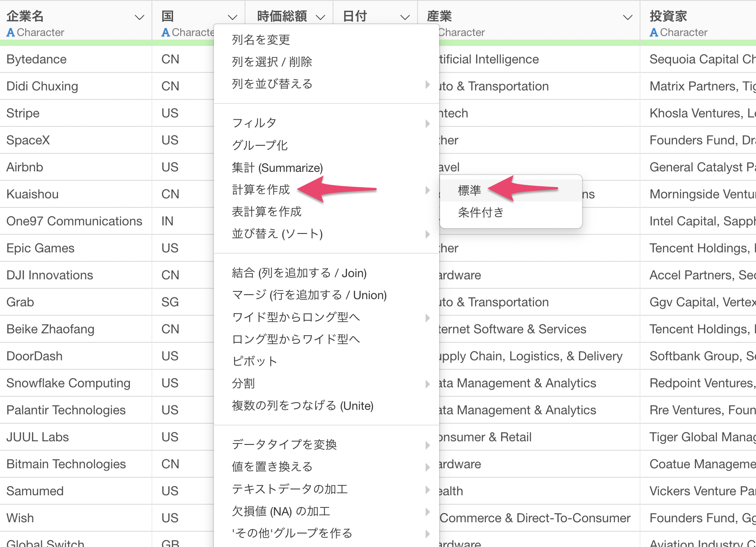This screenshot has height=547, width=756.
Task: Click the 投資家 column header
Action: 668,17
